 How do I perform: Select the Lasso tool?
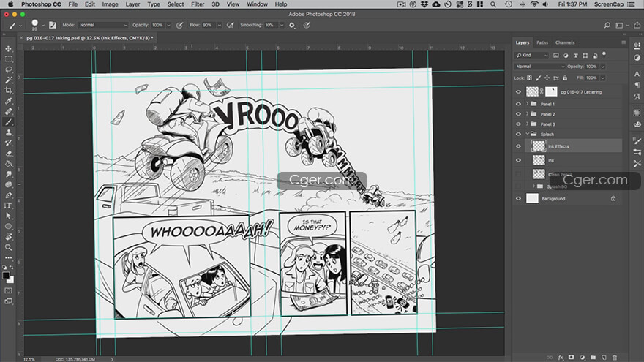point(8,69)
